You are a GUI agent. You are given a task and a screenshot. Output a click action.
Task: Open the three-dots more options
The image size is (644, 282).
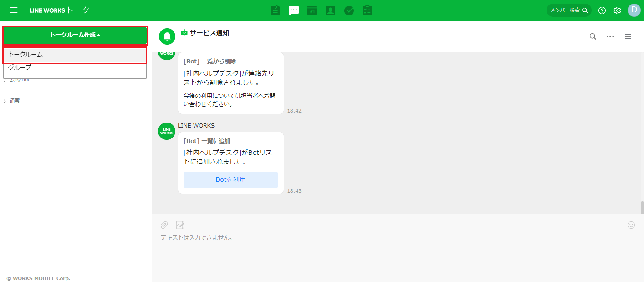coord(610,36)
